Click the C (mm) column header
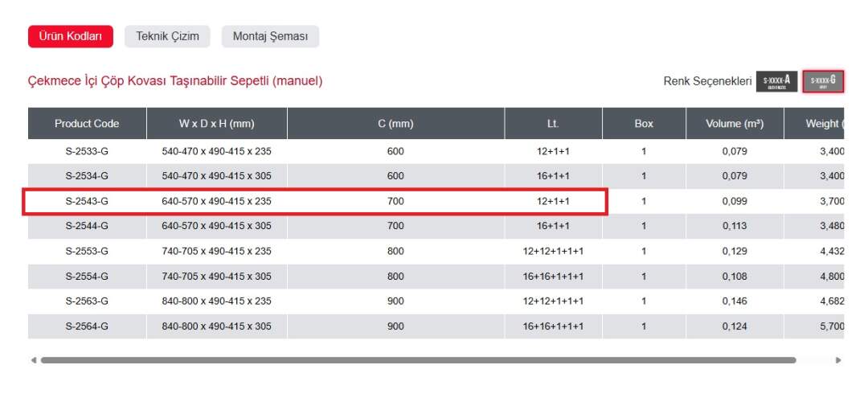This screenshot has width=868, height=414. tap(395, 124)
